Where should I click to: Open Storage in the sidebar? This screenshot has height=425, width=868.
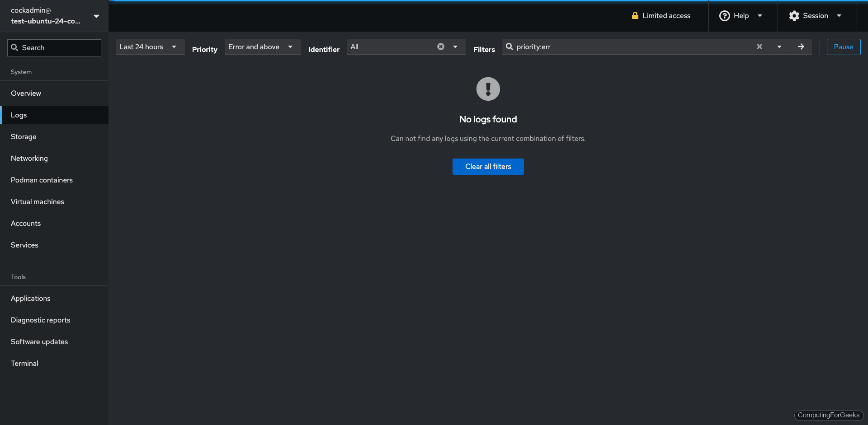24,137
